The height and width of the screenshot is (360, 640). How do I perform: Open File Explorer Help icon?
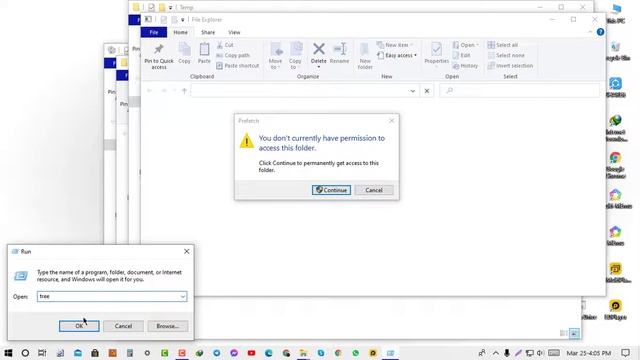point(600,32)
